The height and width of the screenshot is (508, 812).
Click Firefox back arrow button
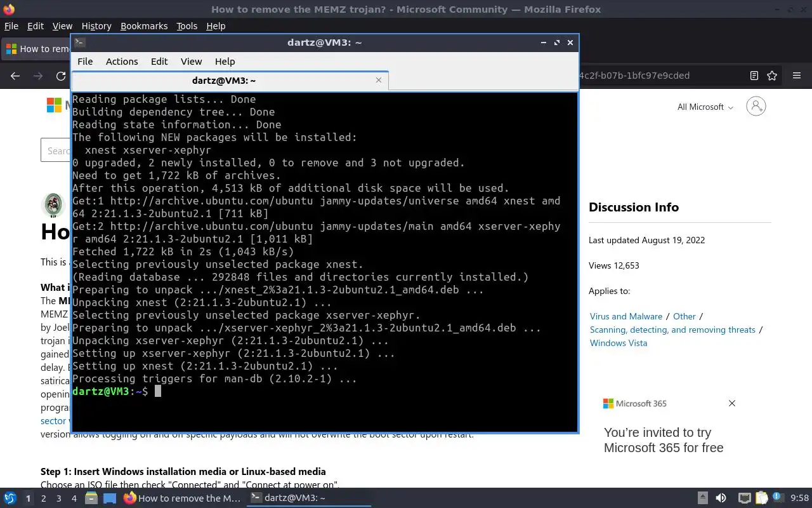[15, 76]
